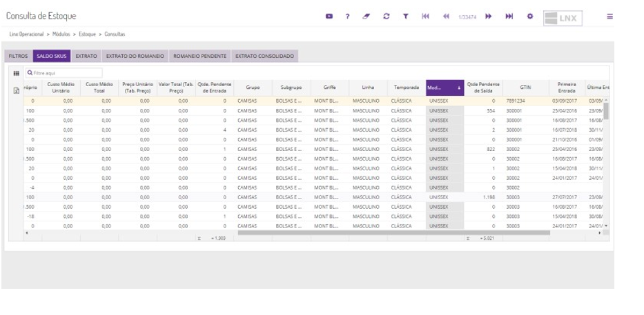Sort by Qtde. Pendente de Entrada column
644x315 pixels.
[x=215, y=88]
